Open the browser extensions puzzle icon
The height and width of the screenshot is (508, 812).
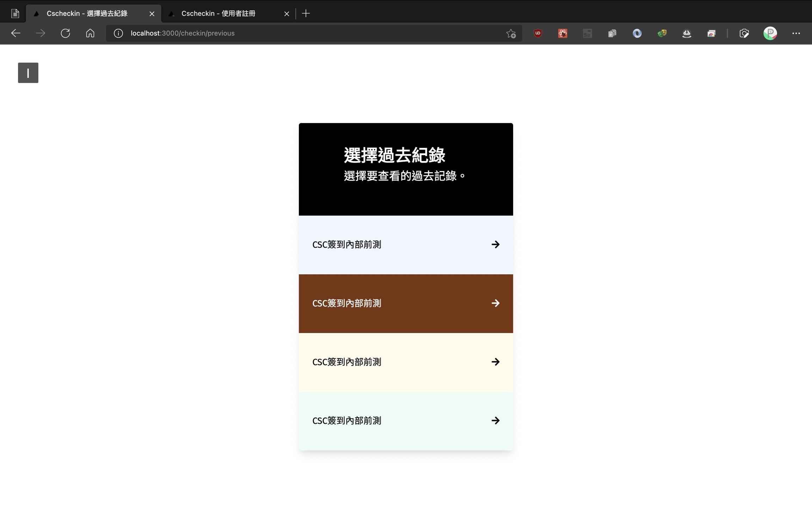point(744,33)
